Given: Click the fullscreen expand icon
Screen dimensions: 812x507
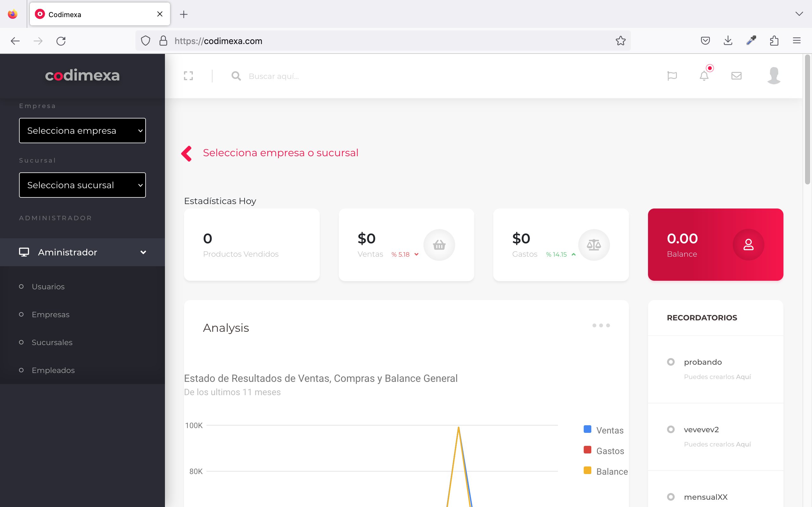Looking at the screenshot, I should pos(188,76).
